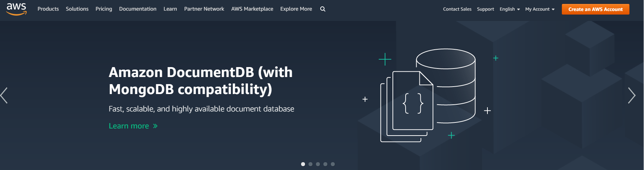Select the second carousel dot
Image resolution: width=644 pixels, height=170 pixels.
coord(310,164)
